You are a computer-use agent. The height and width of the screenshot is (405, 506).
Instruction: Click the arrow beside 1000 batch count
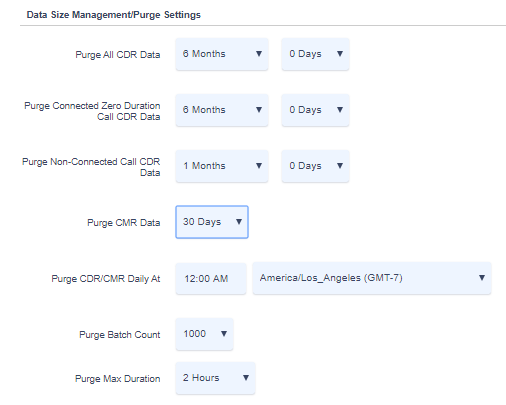point(224,334)
